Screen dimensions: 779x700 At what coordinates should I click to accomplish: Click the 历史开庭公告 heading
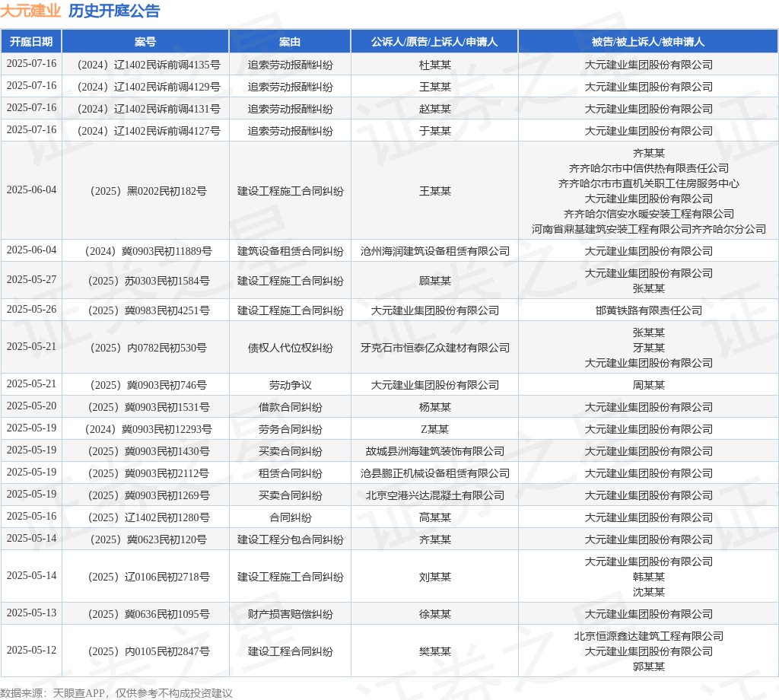(x=114, y=11)
